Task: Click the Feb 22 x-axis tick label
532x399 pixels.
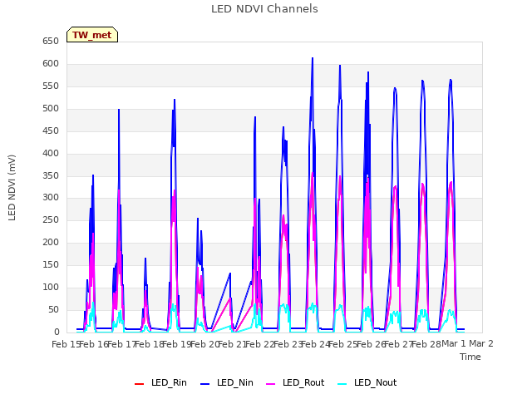Action: point(259,344)
